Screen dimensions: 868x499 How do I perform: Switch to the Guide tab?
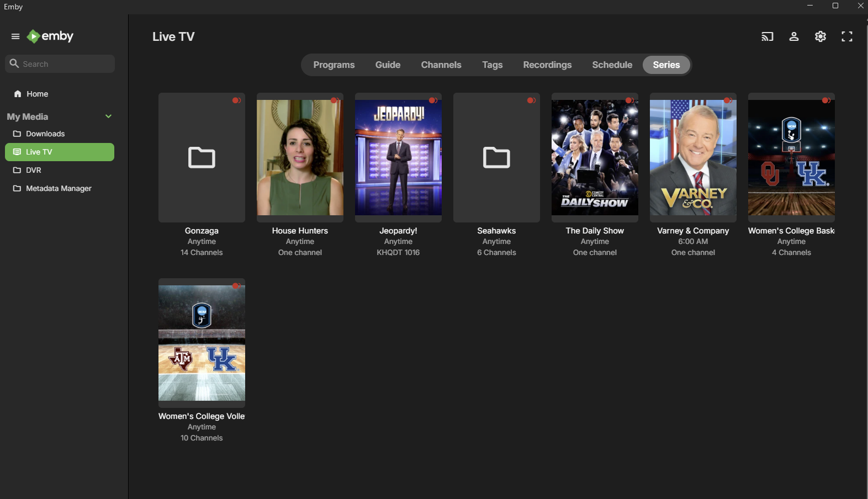pyautogui.click(x=388, y=65)
